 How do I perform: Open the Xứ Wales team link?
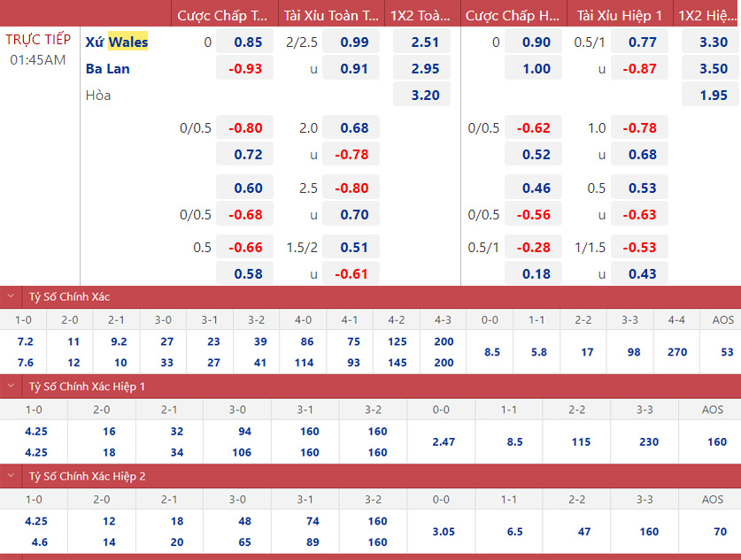click(x=117, y=42)
